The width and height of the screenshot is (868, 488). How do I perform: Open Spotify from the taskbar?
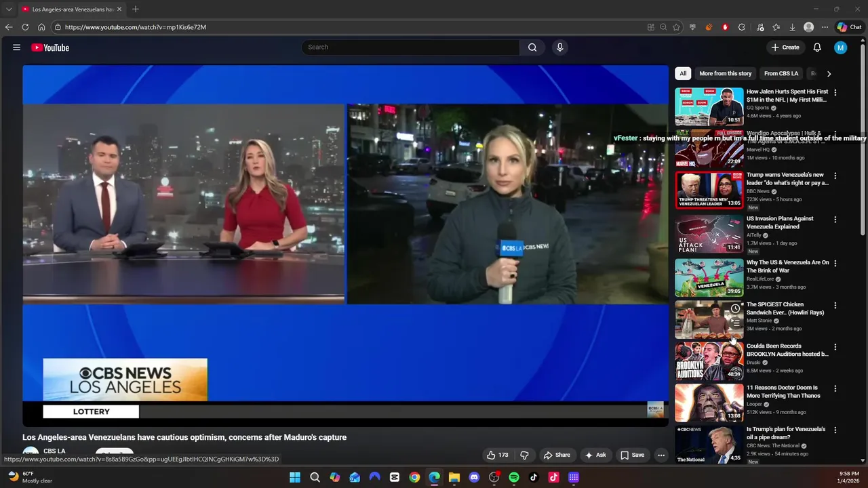click(514, 477)
